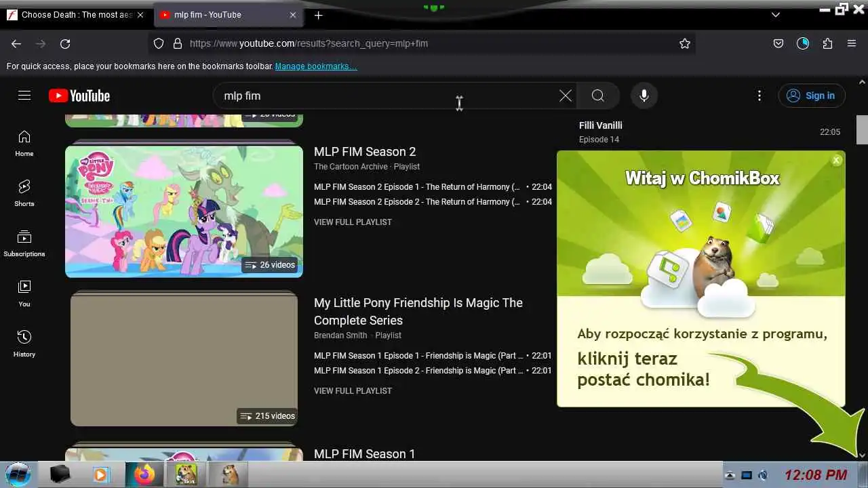Viewport: 868px width, 488px height.
Task: Close the Choose Death tab
Action: [140, 15]
